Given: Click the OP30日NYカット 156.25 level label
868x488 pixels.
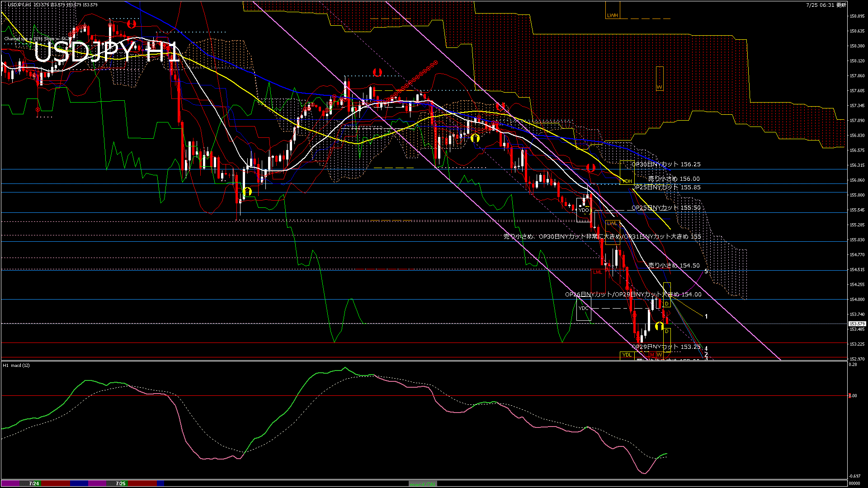Looking at the screenshot, I should coord(666,164).
